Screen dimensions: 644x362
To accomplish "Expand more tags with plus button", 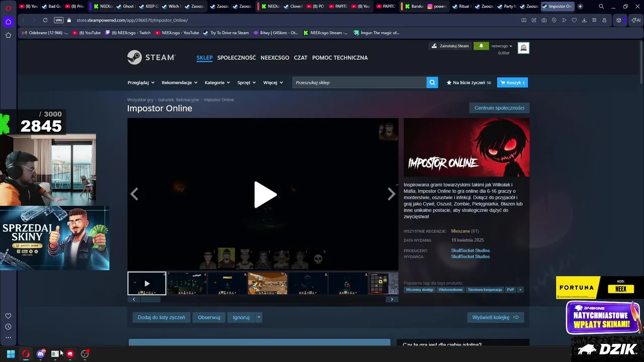I will (x=521, y=290).
